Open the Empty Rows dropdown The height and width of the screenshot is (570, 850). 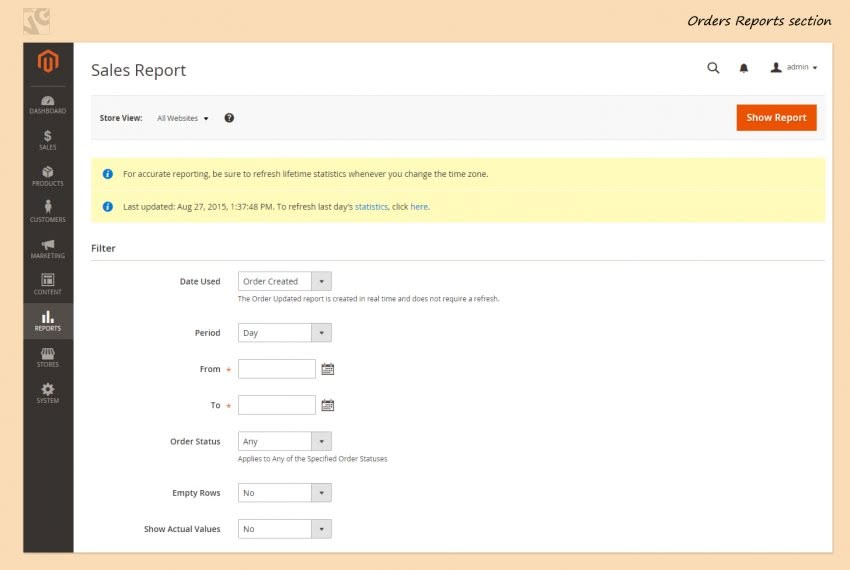(x=285, y=493)
